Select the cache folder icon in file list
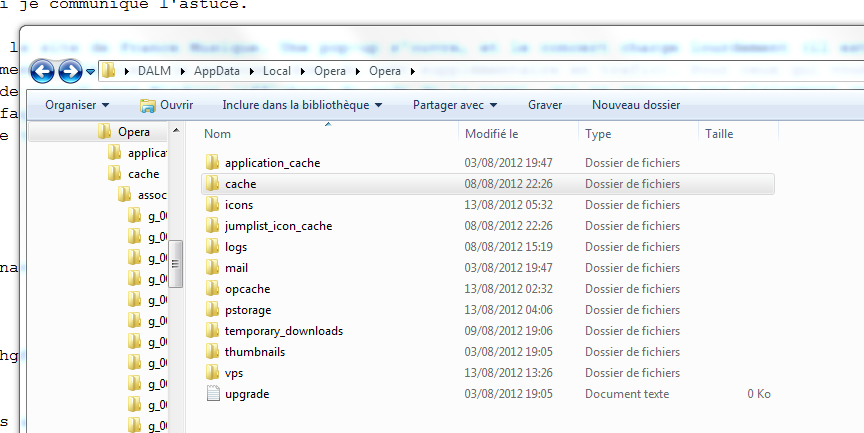The image size is (864, 433). click(x=213, y=183)
